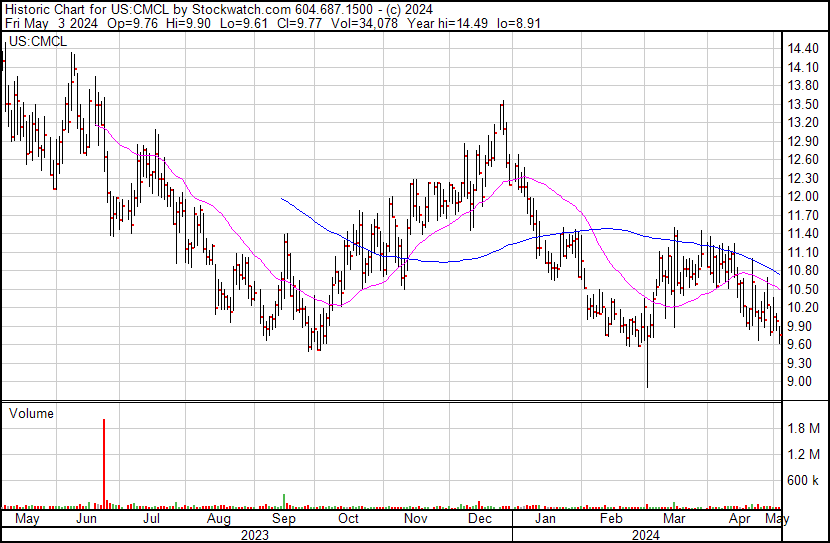Click the Jan month label

(x=545, y=519)
